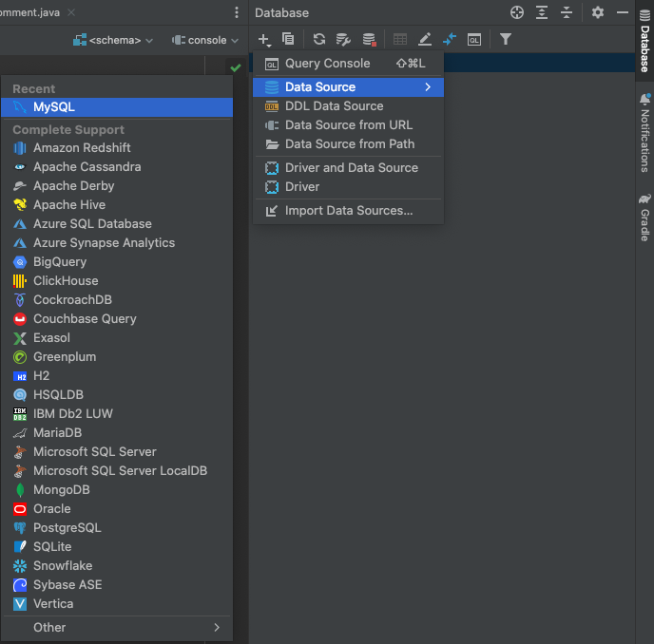This screenshot has width=654, height=644.
Task: Click the Jump to Source arrows icon
Action: tap(450, 40)
